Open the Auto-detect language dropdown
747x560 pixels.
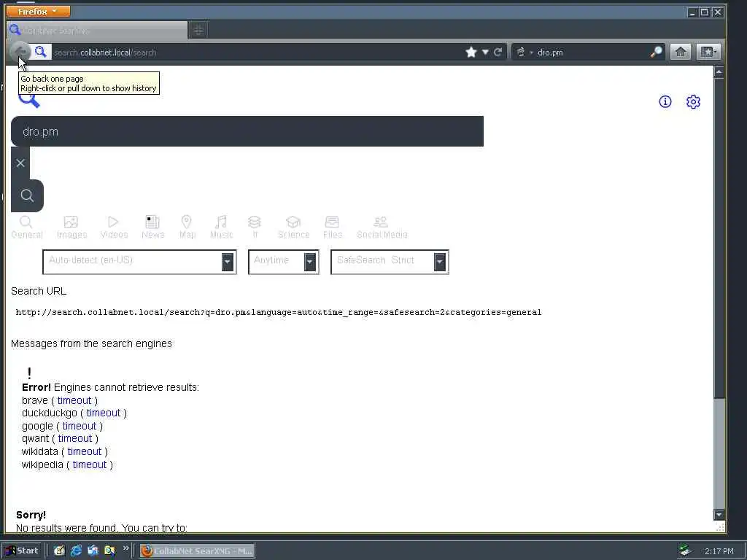click(139, 262)
